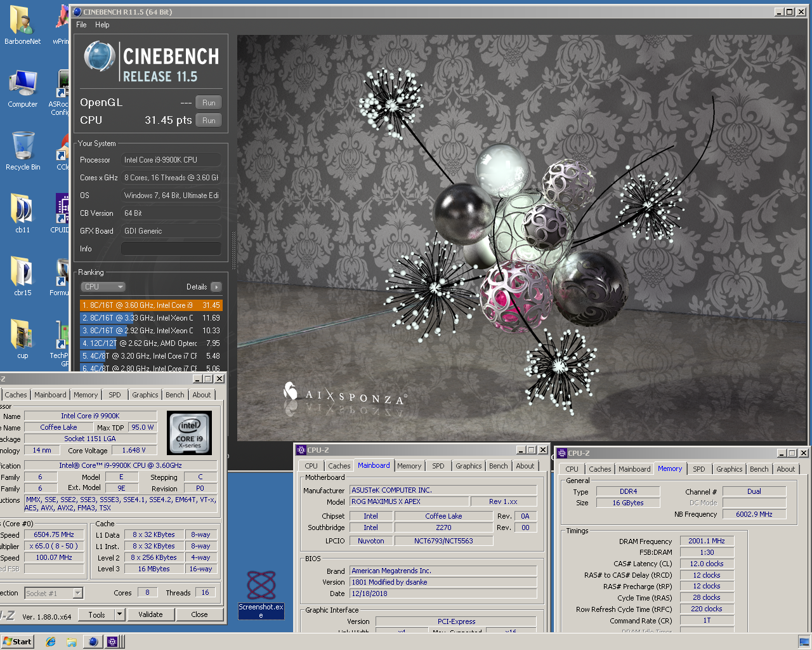Open Bench tab in right CPU-Z window
The height and width of the screenshot is (650, 812).
coord(759,469)
